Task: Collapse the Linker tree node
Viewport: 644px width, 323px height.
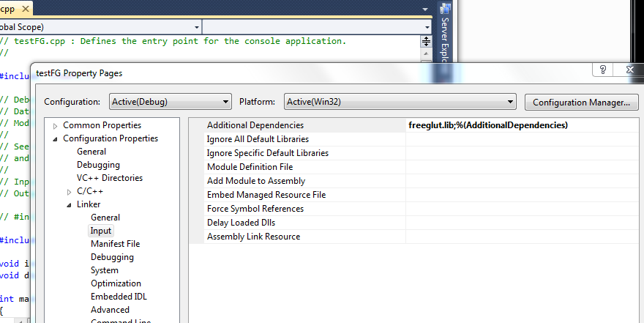Action: click(69, 205)
